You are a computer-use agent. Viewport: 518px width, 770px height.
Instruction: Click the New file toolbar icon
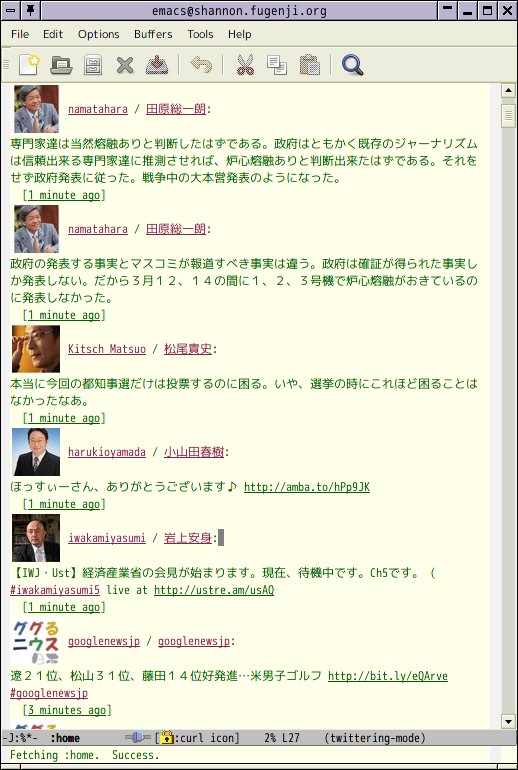[x=29, y=65]
